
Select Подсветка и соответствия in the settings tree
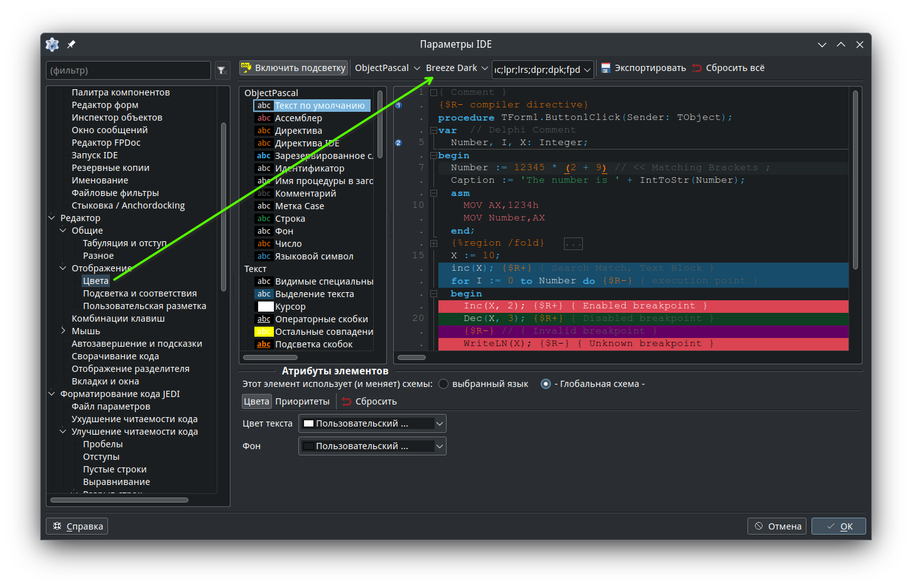tap(139, 293)
